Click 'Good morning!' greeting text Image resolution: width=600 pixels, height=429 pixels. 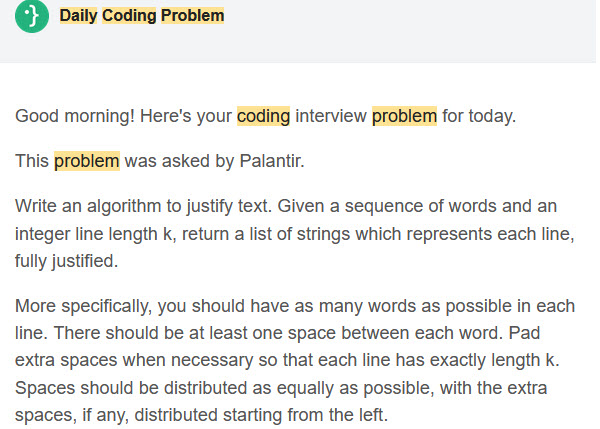point(75,116)
